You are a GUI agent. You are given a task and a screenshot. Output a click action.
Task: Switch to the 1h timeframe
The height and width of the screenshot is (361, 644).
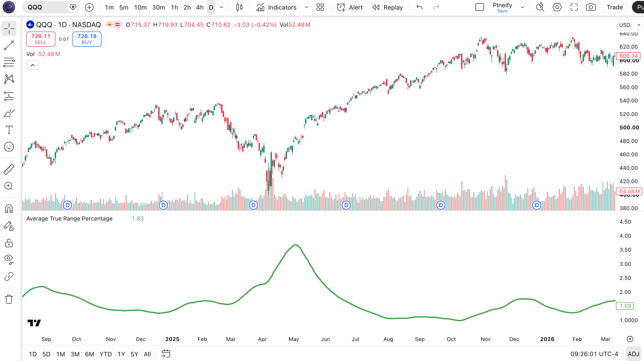pos(174,7)
